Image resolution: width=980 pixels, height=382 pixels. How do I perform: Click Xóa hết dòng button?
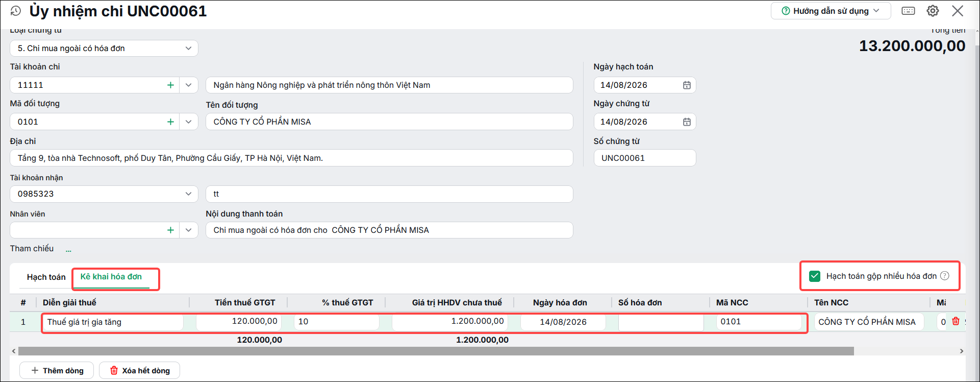(x=139, y=370)
